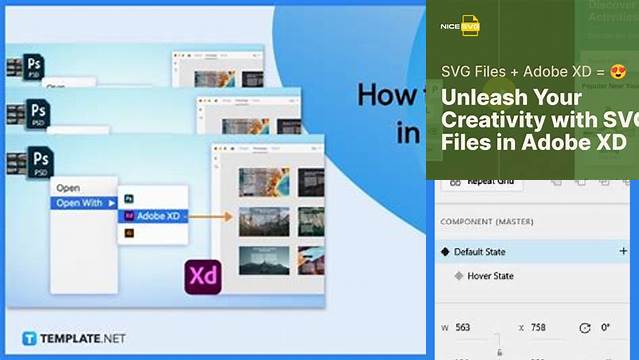Viewport: 639px width, 360px height.
Task: Add a new state with the plus icon
Action: click(623, 251)
